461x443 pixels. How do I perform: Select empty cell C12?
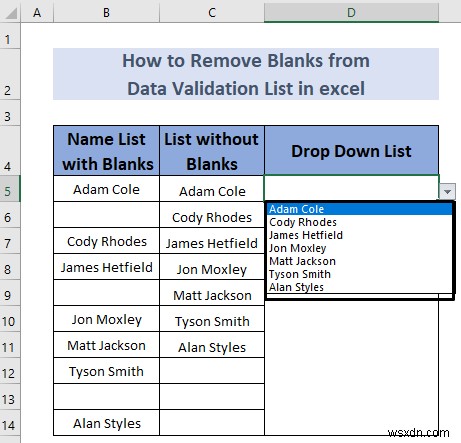coord(212,371)
